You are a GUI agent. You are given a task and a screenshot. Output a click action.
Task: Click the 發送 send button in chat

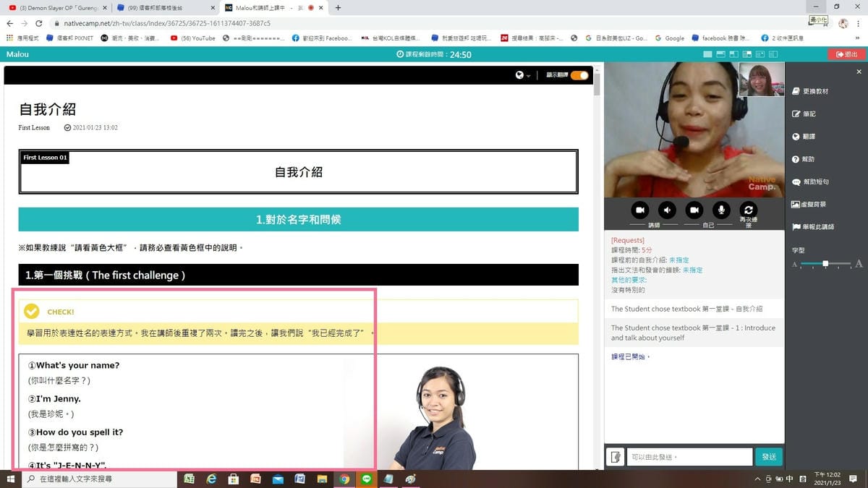click(769, 456)
